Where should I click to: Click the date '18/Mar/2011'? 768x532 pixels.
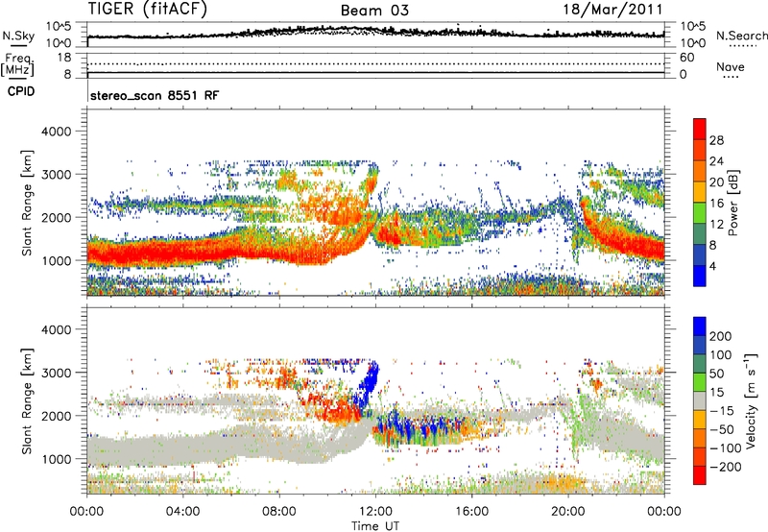point(612,9)
